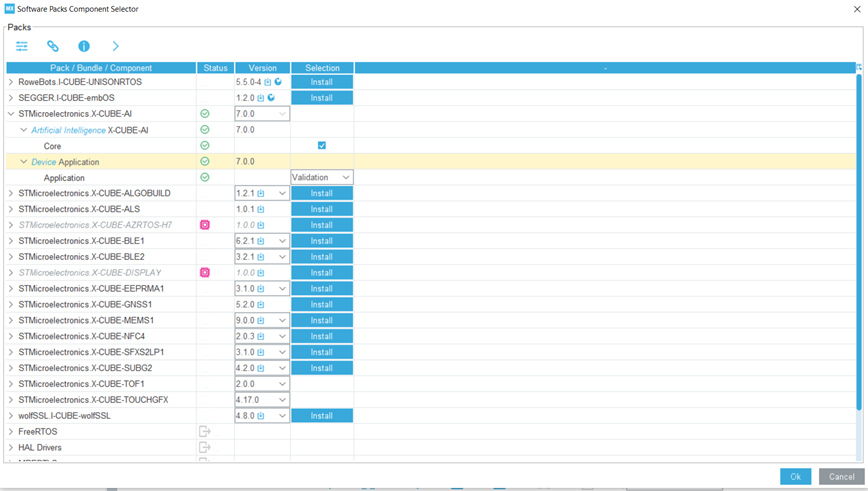Image resolution: width=868 pixels, height=491 pixels.
Task: Open the Validation dropdown for Application
Action: pyautogui.click(x=322, y=177)
